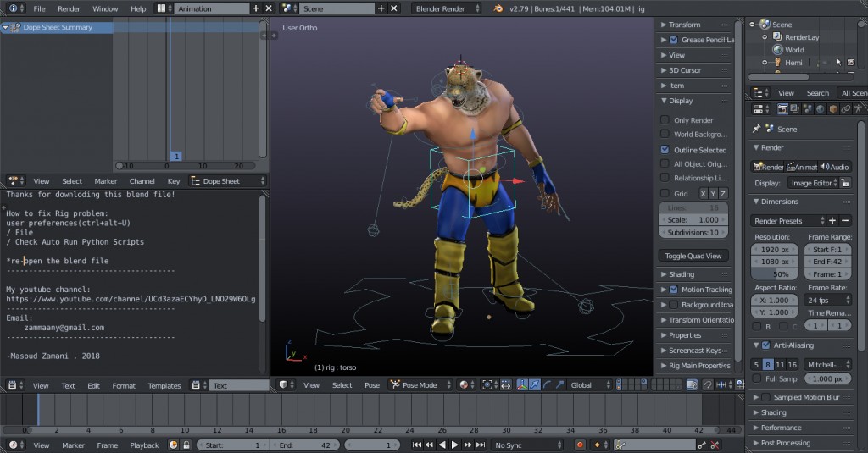
Task: Enable the World Background checkbox
Action: [665, 133]
